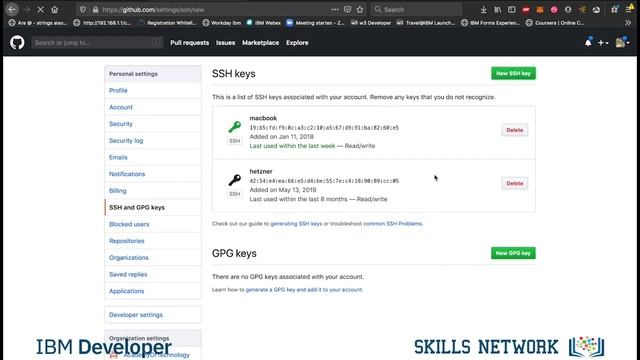
Task: Open the 'w3 Developer' bookmark
Action: point(371,23)
